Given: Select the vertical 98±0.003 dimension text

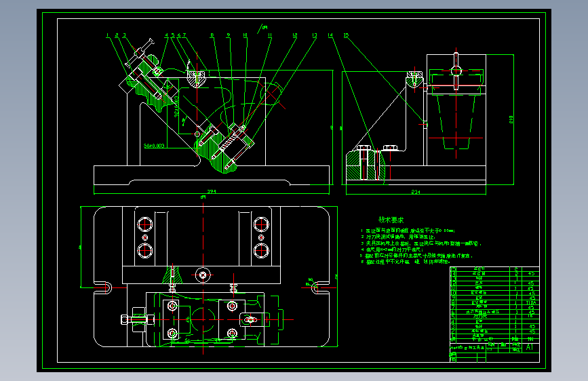Looking at the screenshot, I should pyautogui.click(x=176, y=106).
